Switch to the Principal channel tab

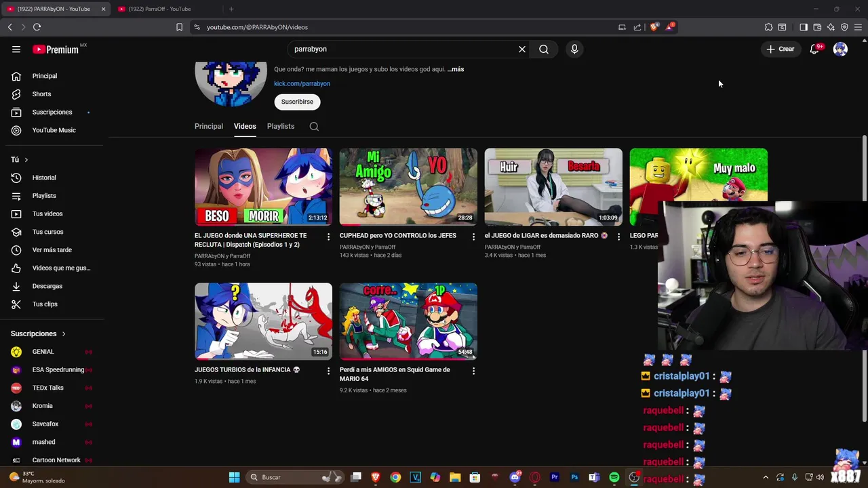tap(209, 126)
